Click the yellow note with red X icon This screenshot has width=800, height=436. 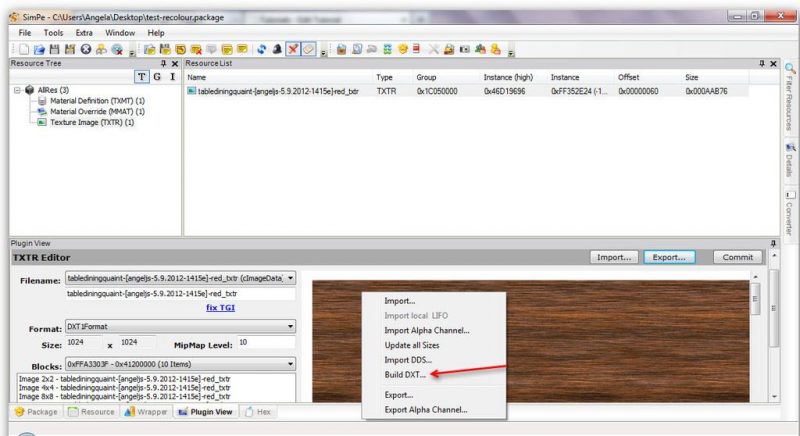coord(195,49)
